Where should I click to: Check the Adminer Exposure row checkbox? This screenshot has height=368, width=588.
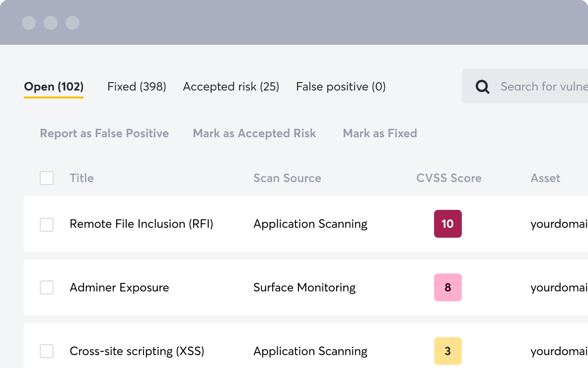[46, 287]
